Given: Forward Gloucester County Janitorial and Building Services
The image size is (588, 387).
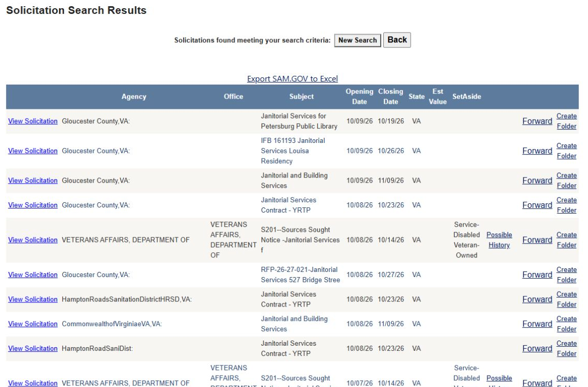Looking at the screenshot, I should [x=537, y=181].
